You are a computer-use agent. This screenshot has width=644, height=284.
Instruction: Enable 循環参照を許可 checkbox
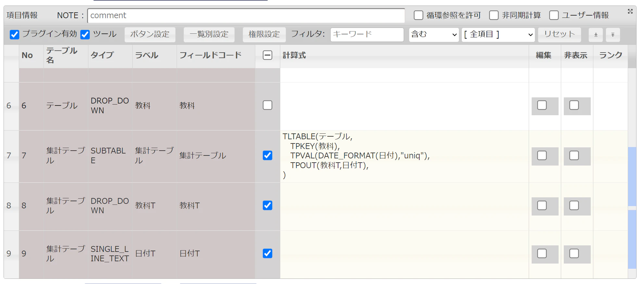[418, 15]
